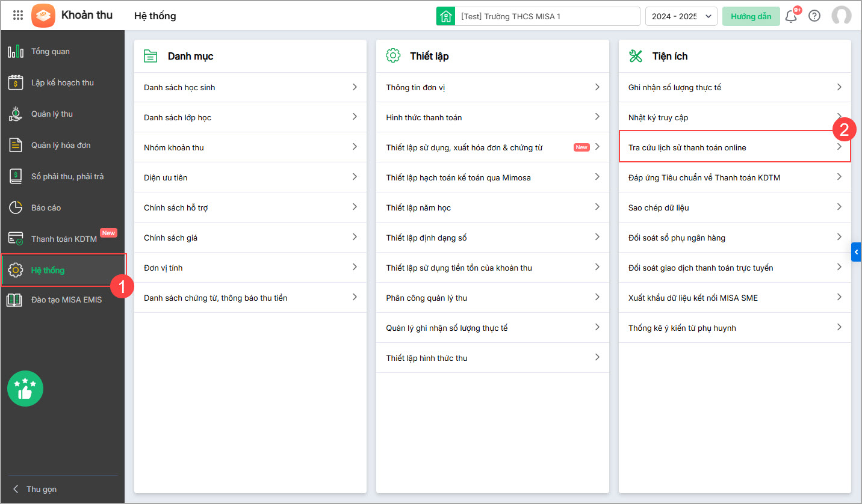This screenshot has height=504, width=862.
Task: Click the green school home icon
Action: tap(445, 16)
